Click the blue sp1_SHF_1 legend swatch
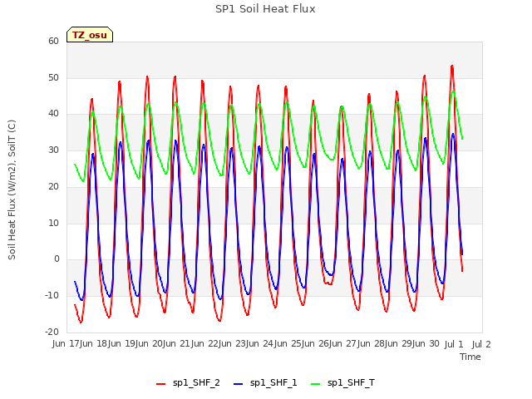Screen dimensions: 532x399 tap(239, 384)
